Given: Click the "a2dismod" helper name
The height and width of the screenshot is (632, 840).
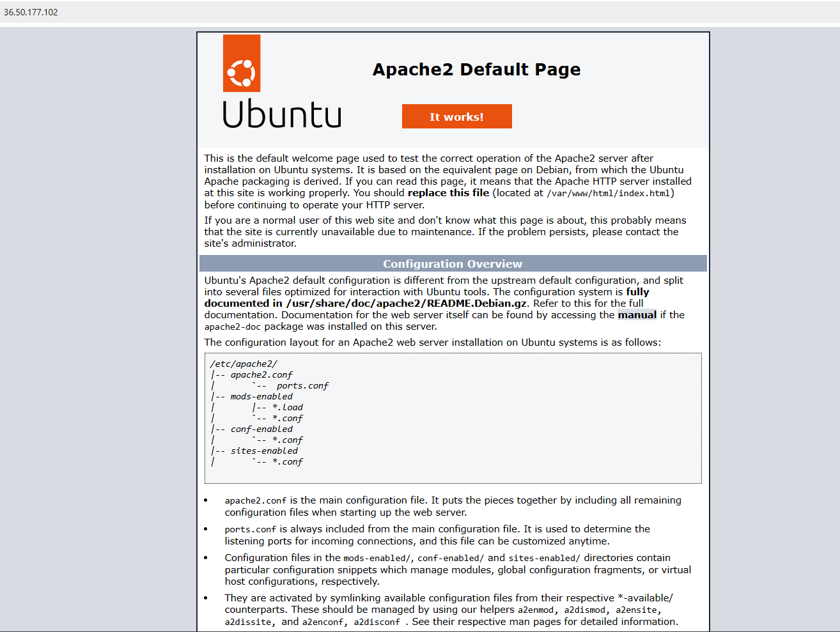Looking at the screenshot, I should point(585,610).
